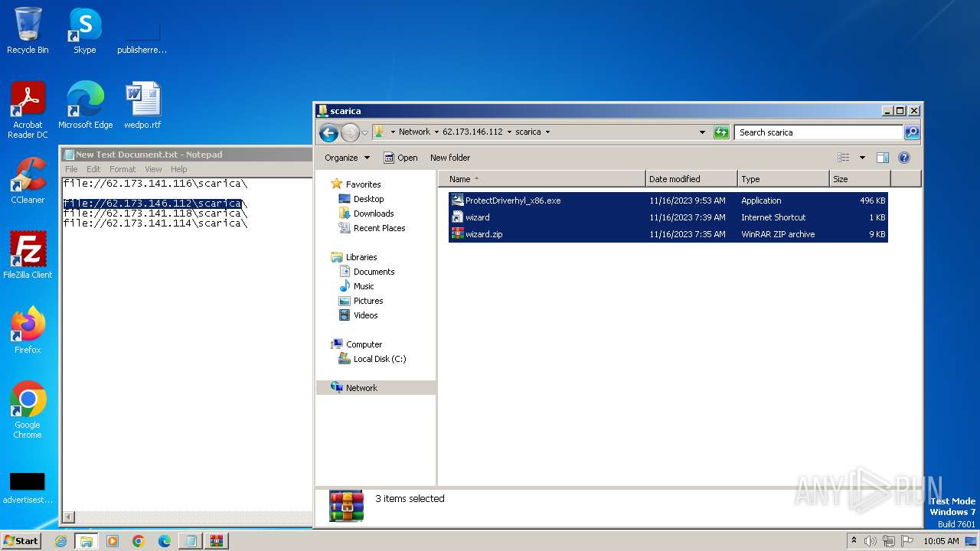Sort files by Name column

tap(542, 179)
